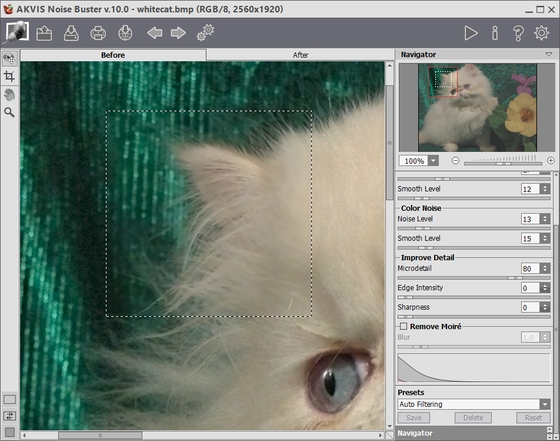Click the Color Noise Level slider
The width and height of the screenshot is (560, 441).
(x=474, y=228)
